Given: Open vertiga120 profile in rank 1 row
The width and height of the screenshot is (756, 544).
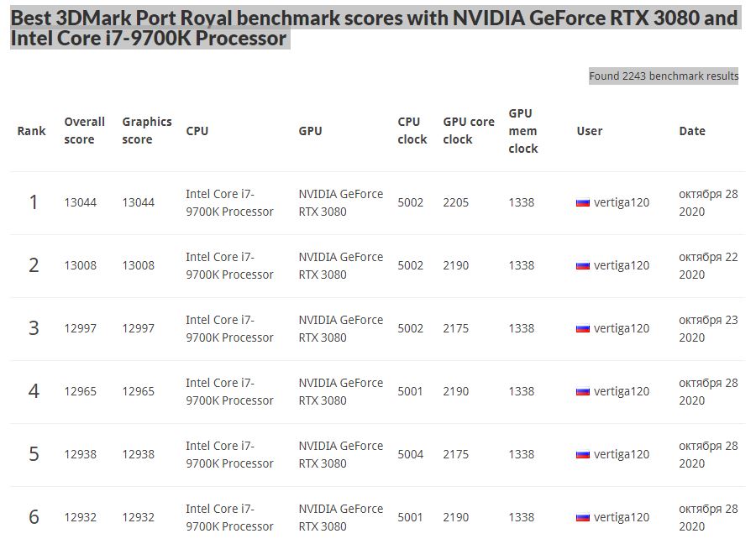Looking at the screenshot, I should pos(621,202).
